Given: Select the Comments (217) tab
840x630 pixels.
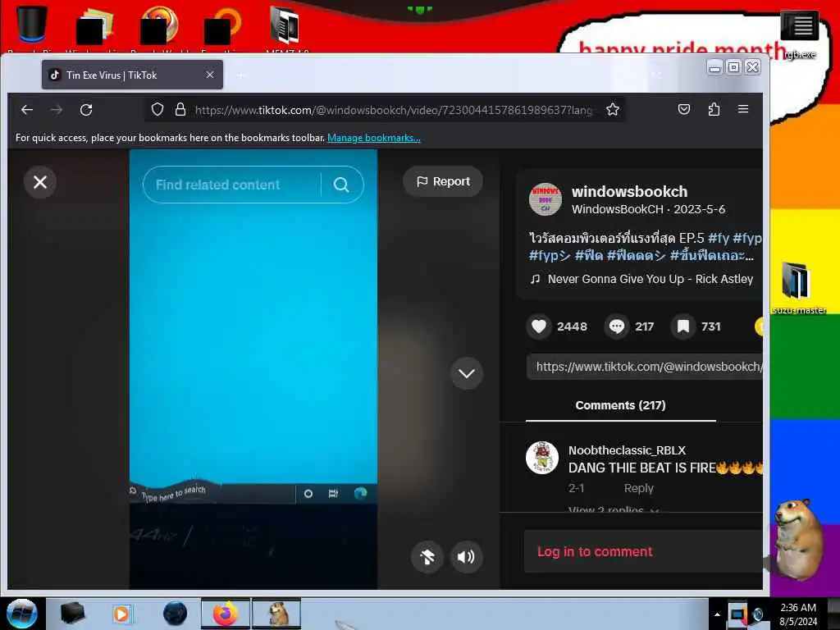Looking at the screenshot, I should pos(620,405).
